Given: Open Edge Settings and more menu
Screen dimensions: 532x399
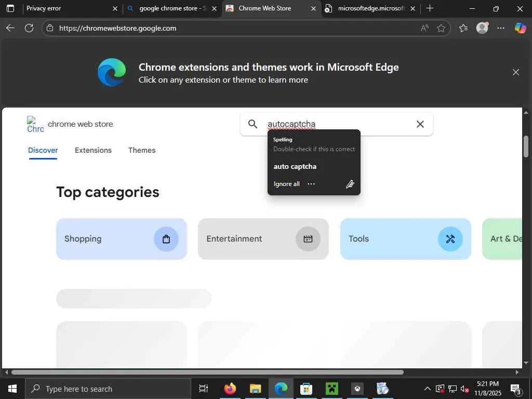Looking at the screenshot, I should 501,28.
